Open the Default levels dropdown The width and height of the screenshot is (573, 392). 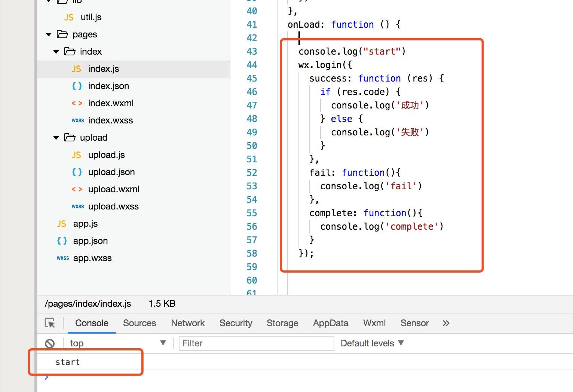[x=372, y=343]
